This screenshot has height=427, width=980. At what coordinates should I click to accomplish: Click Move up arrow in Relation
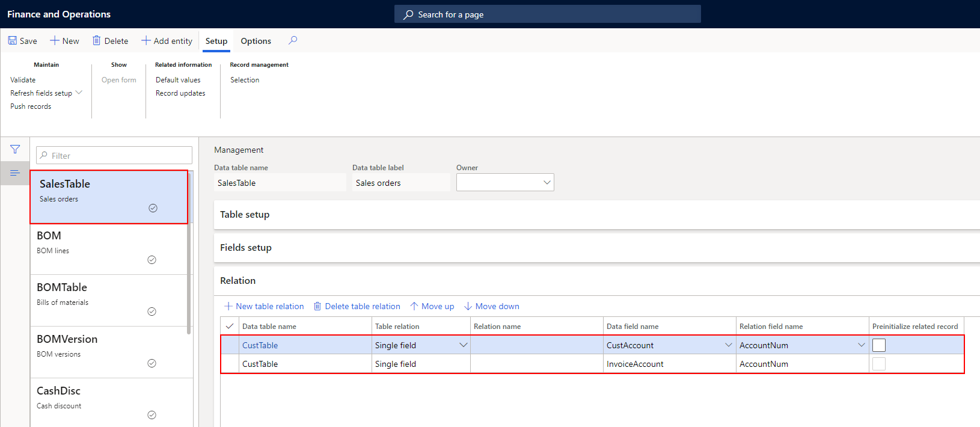[414, 306]
